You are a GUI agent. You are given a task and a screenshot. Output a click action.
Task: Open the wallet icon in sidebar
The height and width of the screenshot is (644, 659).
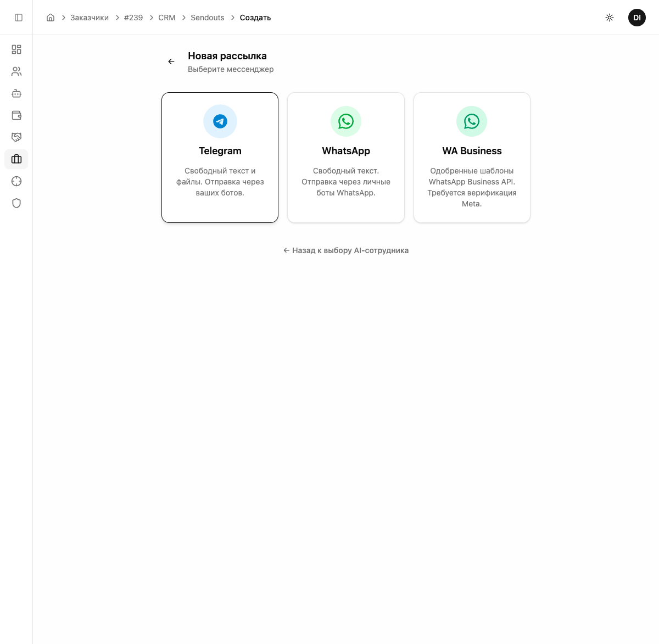(16, 115)
